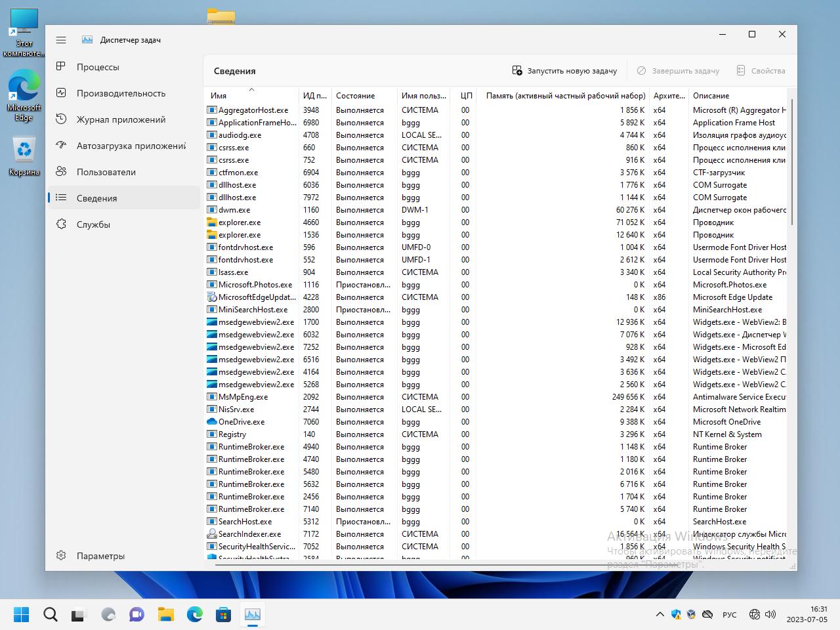The width and height of the screenshot is (840, 630).
Task: Open Windows Start menu on taskbar
Action: pyautogui.click(x=22, y=614)
